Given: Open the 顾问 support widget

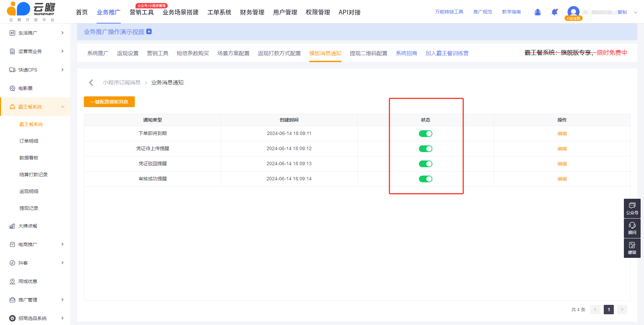Looking at the screenshot, I should pos(632,228).
